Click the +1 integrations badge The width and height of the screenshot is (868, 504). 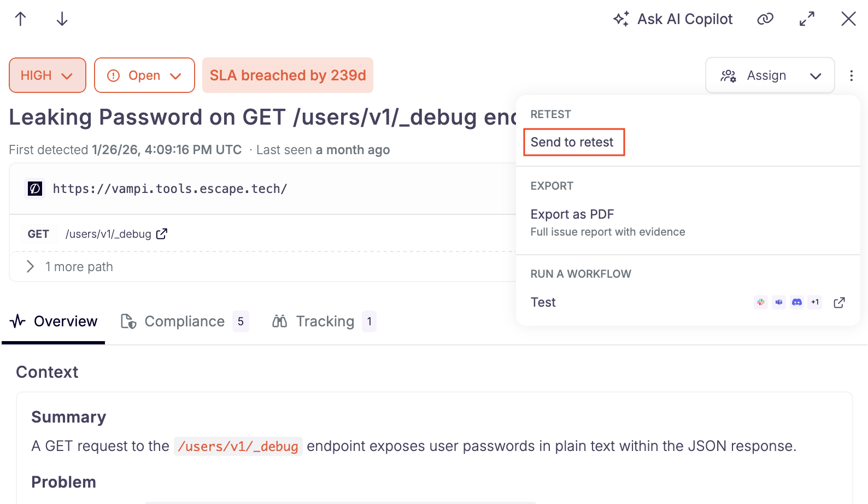(815, 302)
